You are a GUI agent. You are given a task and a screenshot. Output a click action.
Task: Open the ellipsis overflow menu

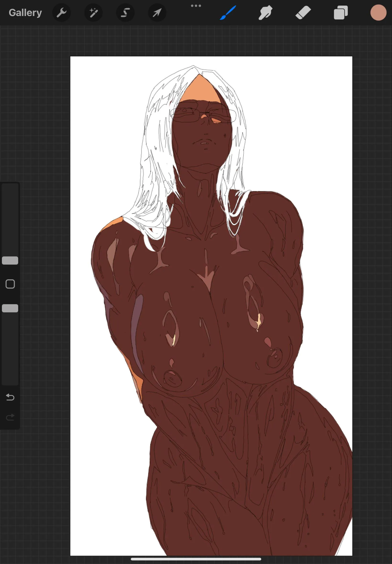(x=196, y=5)
